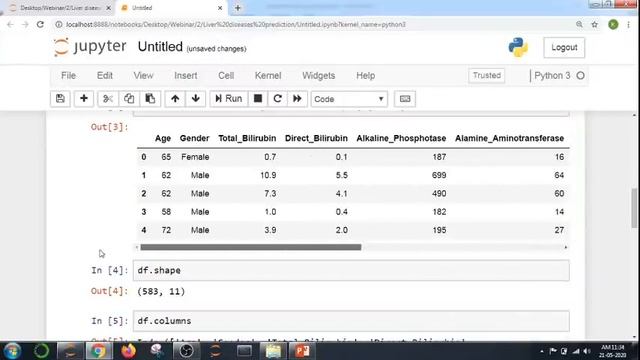
Task: Open the command palette keyboard icon
Action: (x=405, y=99)
